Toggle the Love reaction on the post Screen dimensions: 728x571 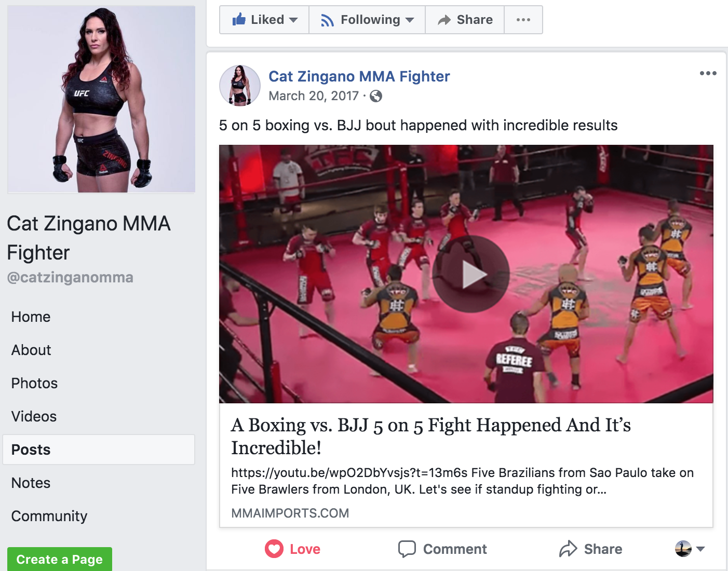pos(292,549)
